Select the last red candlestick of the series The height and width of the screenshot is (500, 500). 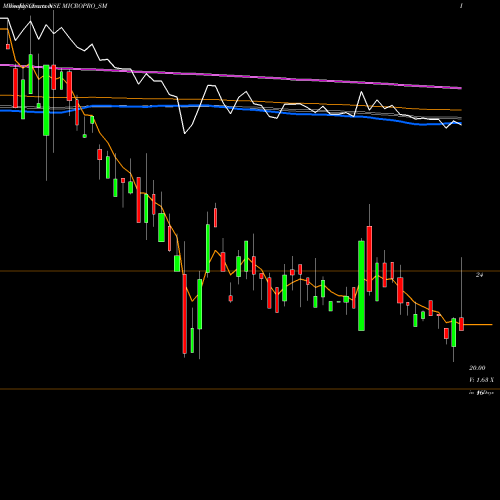click(x=461, y=324)
